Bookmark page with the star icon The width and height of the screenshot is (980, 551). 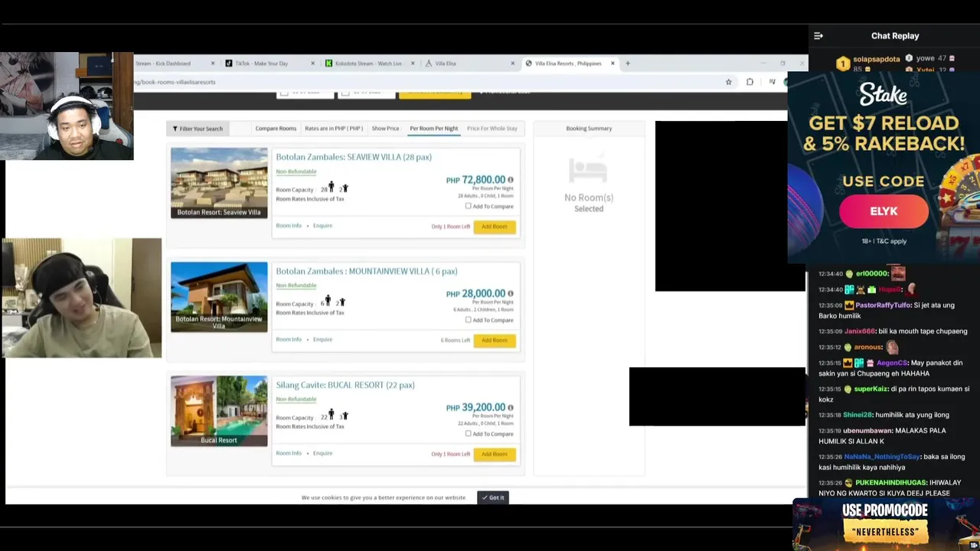[x=728, y=82]
